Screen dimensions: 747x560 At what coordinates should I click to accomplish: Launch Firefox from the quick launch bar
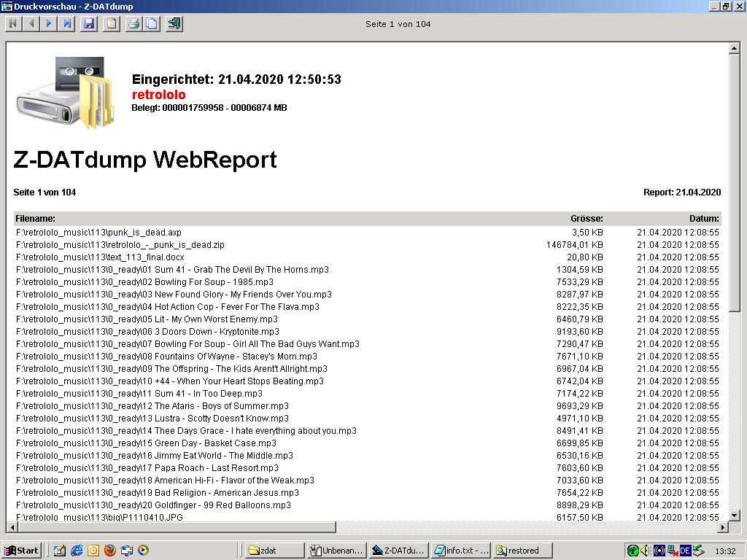click(109, 551)
